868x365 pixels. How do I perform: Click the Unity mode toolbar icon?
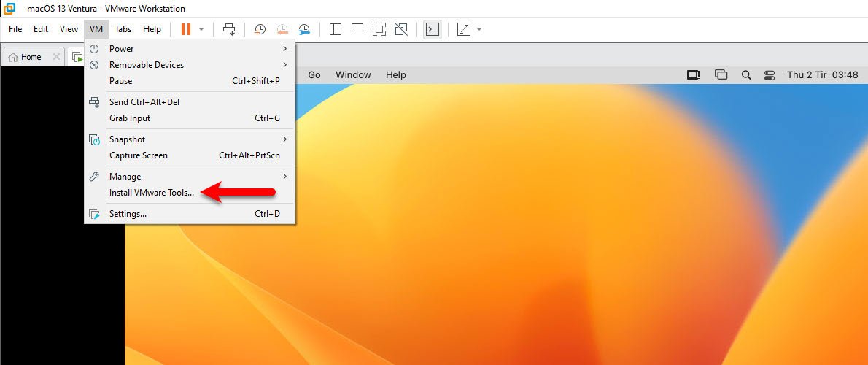coord(401,29)
